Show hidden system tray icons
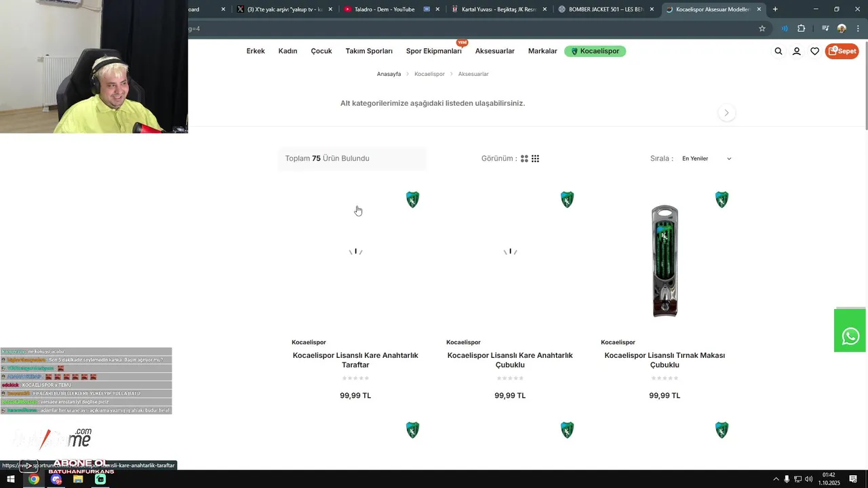This screenshot has height=488, width=868. click(776, 479)
